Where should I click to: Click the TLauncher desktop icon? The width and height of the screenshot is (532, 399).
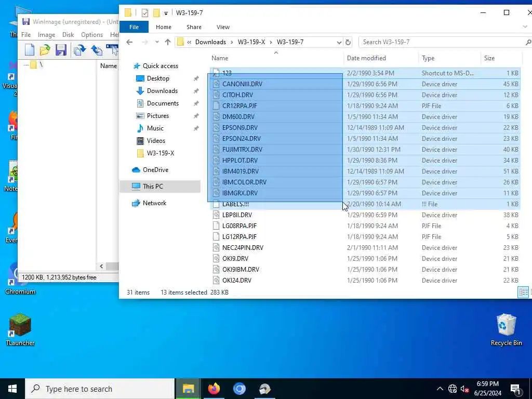pyautogui.click(x=20, y=330)
